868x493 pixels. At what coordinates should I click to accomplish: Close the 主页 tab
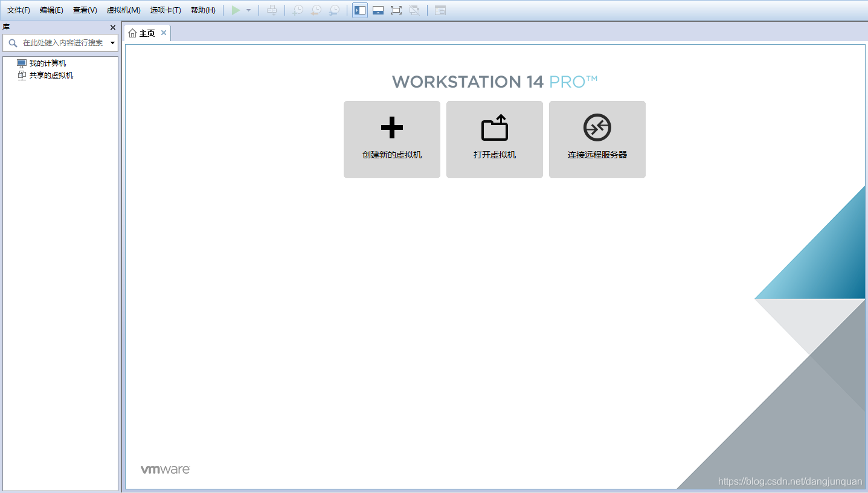(164, 33)
